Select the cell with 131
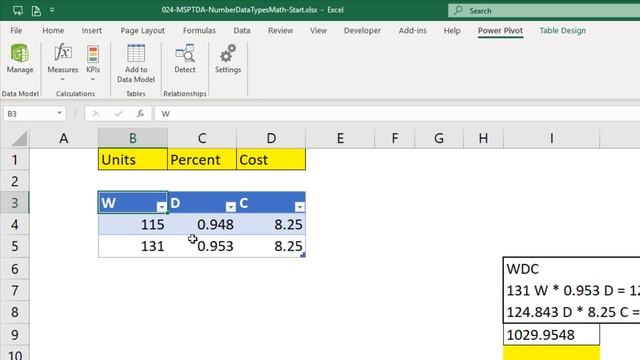The image size is (640, 360). click(133, 246)
